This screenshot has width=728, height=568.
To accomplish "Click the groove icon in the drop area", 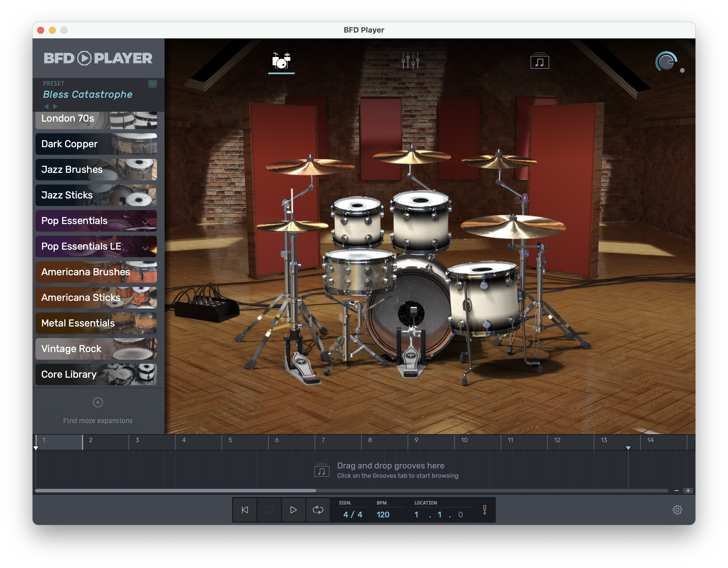I will [x=322, y=470].
